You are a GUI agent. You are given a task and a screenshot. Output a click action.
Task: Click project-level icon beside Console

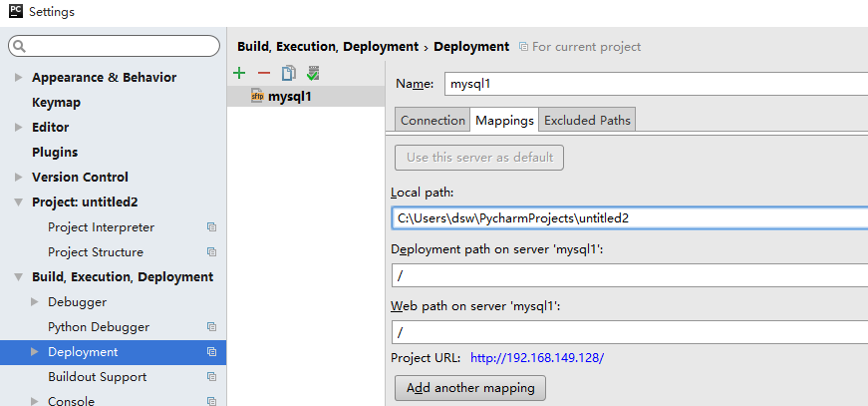[x=211, y=401]
